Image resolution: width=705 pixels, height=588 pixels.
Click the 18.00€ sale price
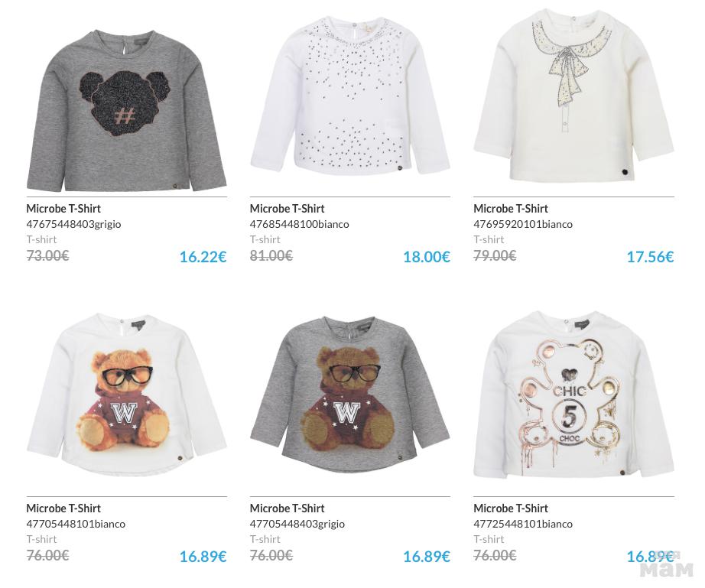tap(426, 257)
